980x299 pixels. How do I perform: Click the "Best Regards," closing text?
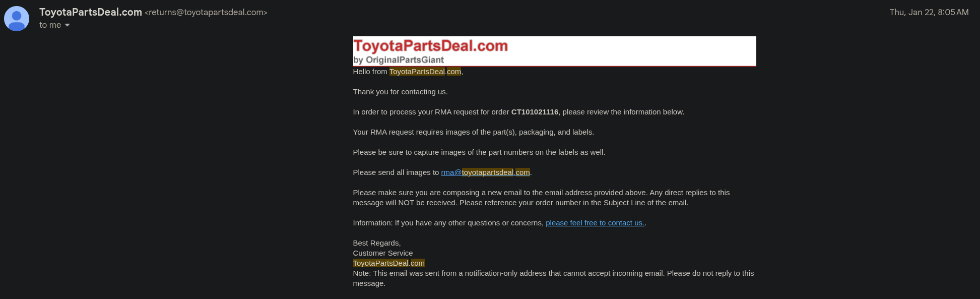(x=377, y=243)
